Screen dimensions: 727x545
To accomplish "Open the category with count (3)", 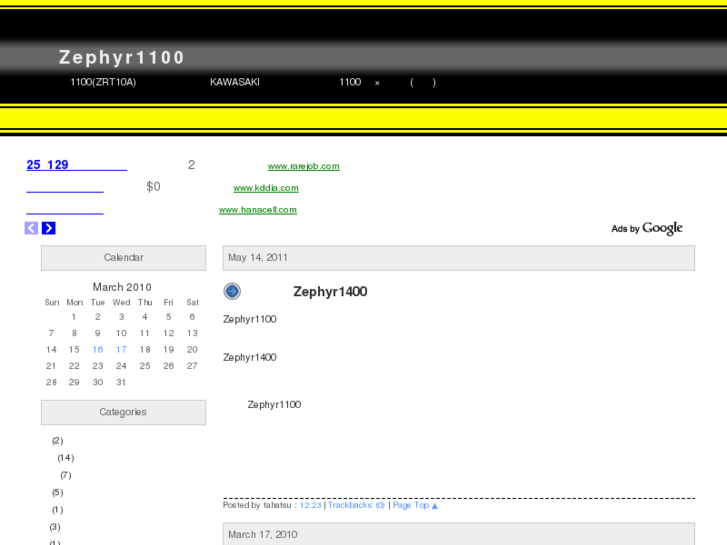I will tap(55, 527).
